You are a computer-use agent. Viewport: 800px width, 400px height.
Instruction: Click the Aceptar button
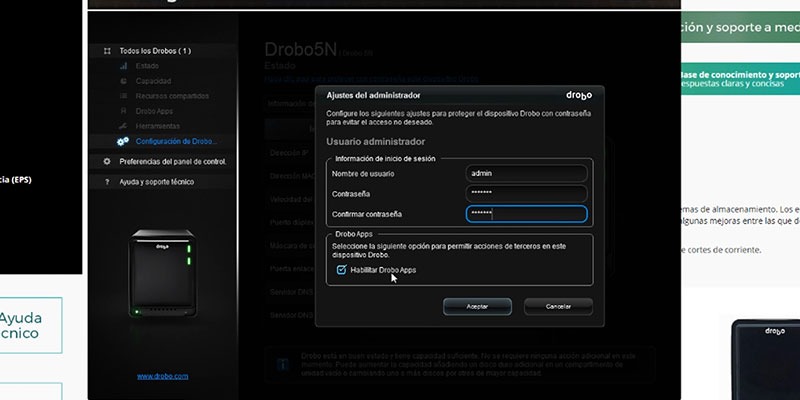click(477, 307)
